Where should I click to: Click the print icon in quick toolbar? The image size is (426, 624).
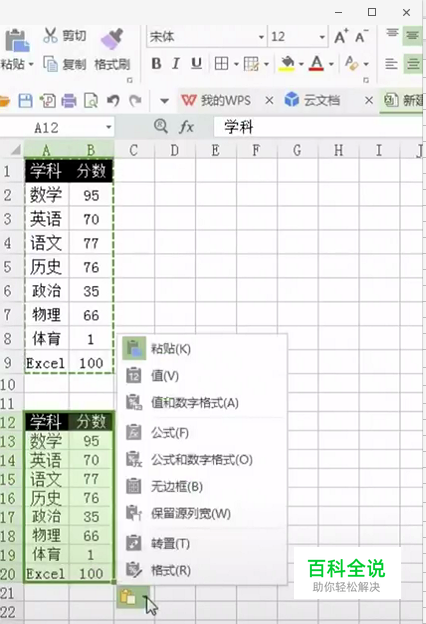[x=69, y=101]
